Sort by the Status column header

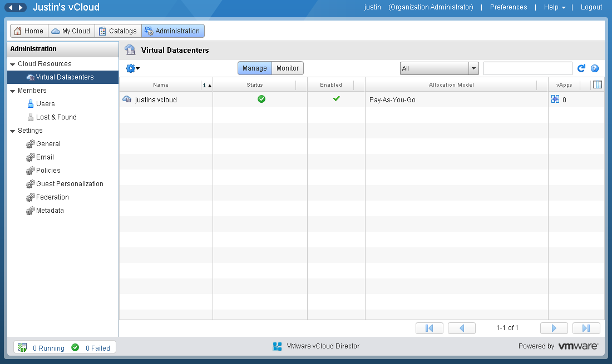[x=254, y=85]
